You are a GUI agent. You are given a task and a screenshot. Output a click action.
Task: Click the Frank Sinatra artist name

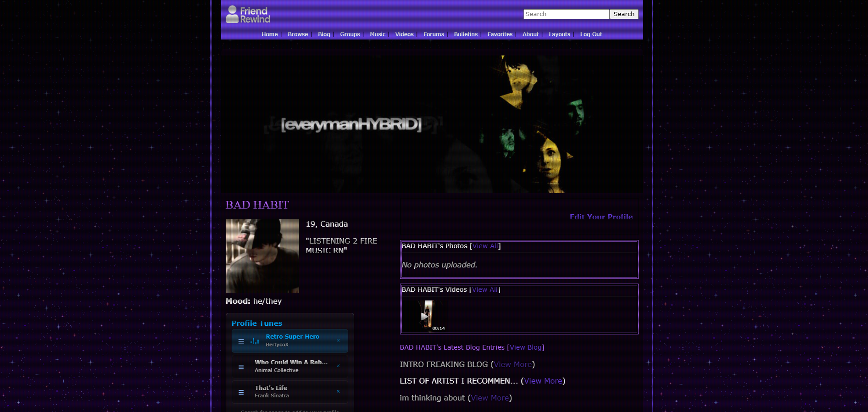(x=272, y=395)
